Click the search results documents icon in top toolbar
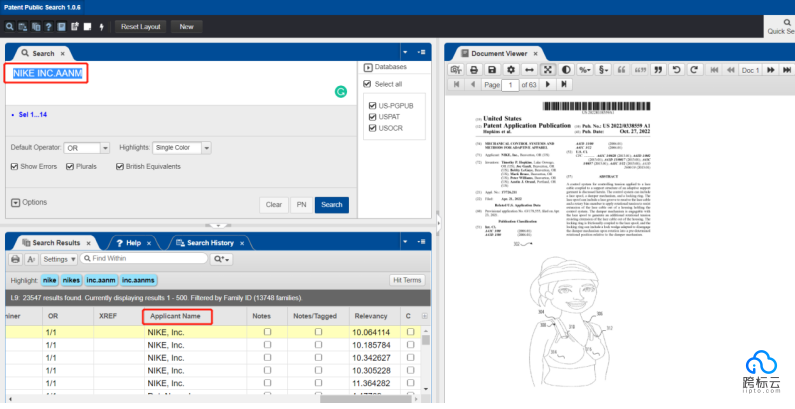795x409 pixels. pos(36,27)
